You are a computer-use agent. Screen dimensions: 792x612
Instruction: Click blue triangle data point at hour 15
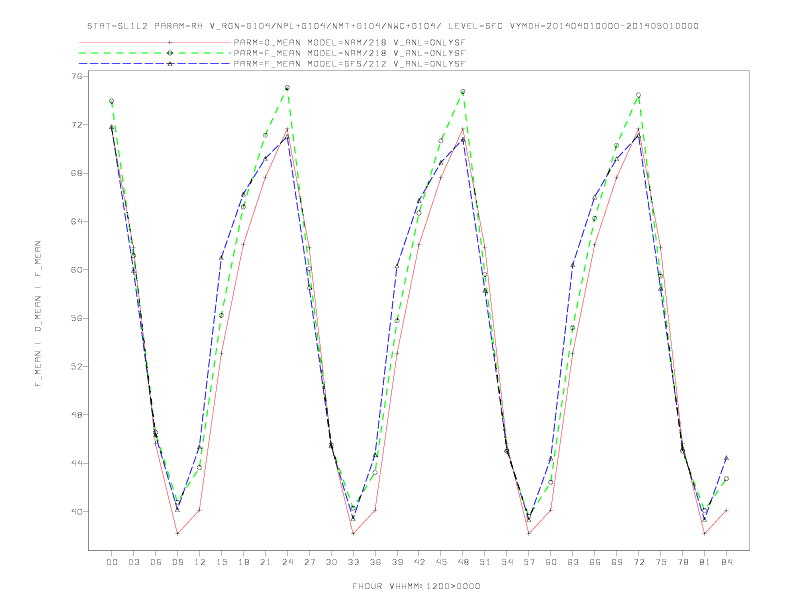click(221, 258)
